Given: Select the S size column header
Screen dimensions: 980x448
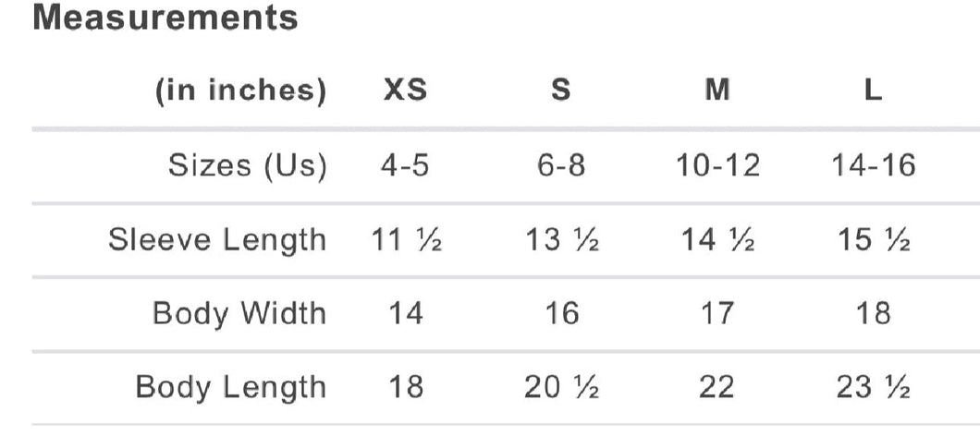Looking at the screenshot, I should (560, 91).
